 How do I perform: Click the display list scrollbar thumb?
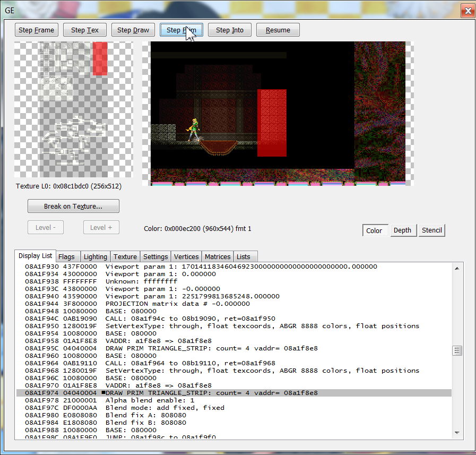coord(457,350)
